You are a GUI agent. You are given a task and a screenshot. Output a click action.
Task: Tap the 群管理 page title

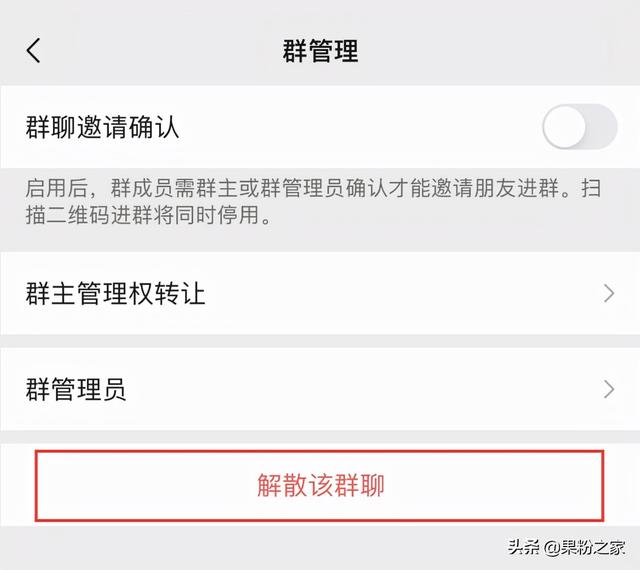(320, 51)
